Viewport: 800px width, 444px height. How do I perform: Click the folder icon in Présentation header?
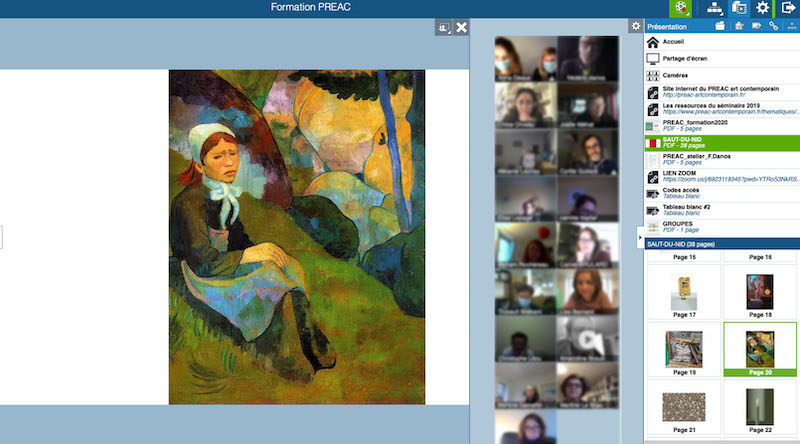[720, 26]
